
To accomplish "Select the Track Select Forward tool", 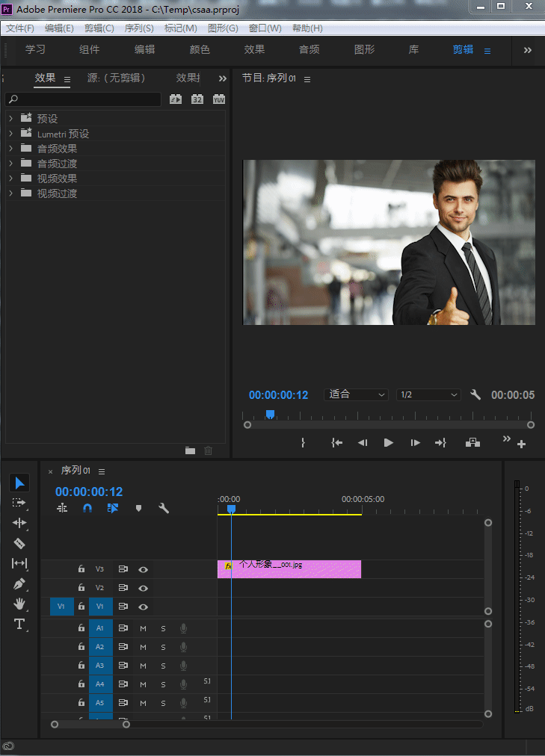I will pos(19,503).
